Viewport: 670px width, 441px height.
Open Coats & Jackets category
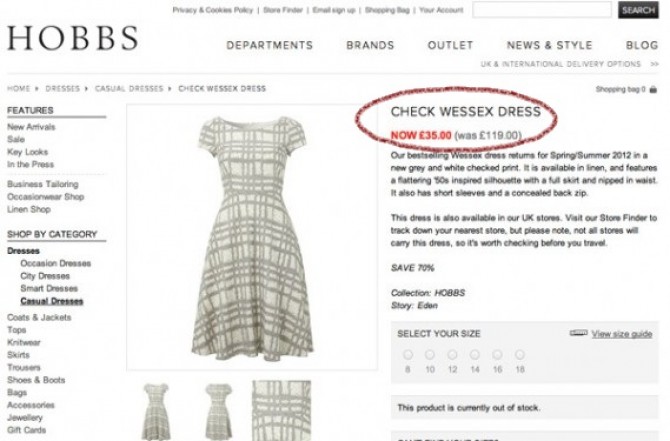coord(39,318)
